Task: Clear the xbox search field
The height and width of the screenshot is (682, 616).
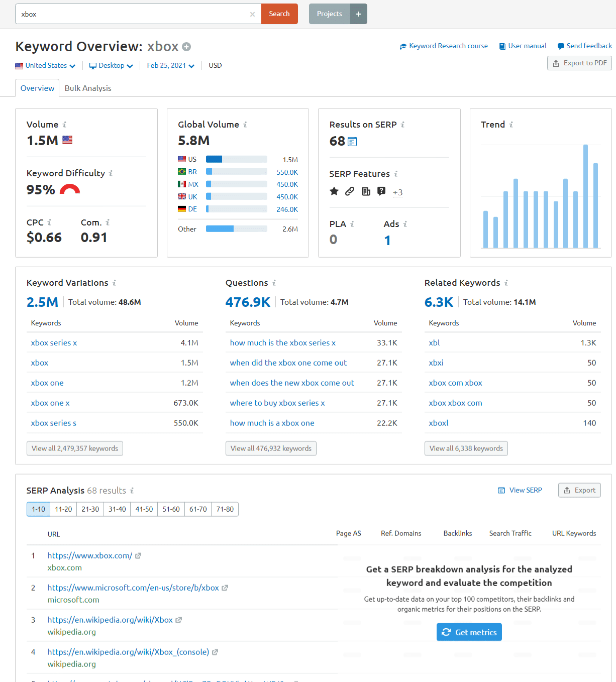Action: [252, 14]
